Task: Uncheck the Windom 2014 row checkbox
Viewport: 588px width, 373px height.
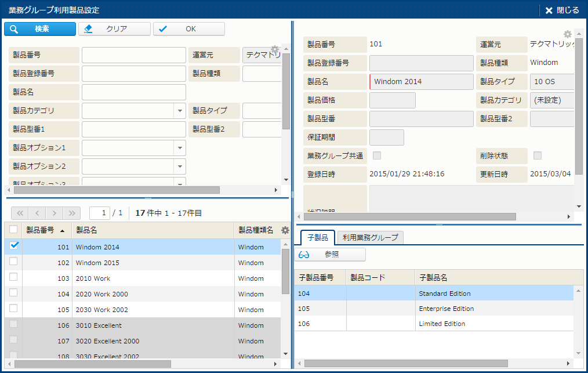Action: click(x=14, y=246)
